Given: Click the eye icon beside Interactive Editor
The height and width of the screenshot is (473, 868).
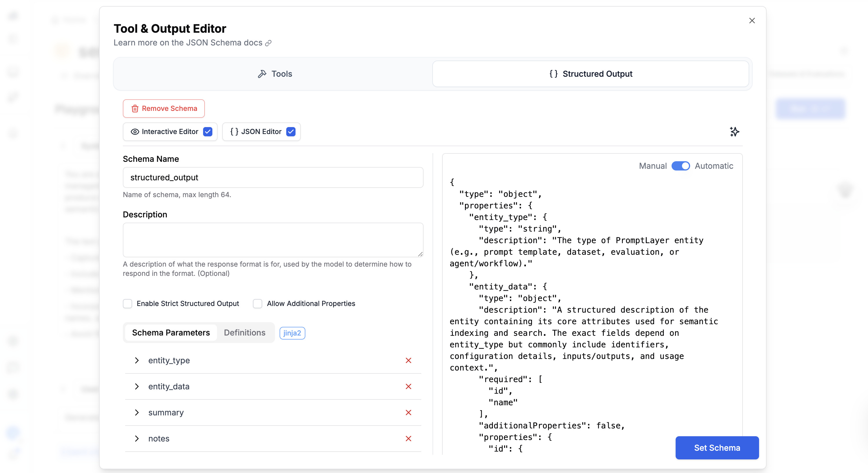Looking at the screenshot, I should 135,132.
